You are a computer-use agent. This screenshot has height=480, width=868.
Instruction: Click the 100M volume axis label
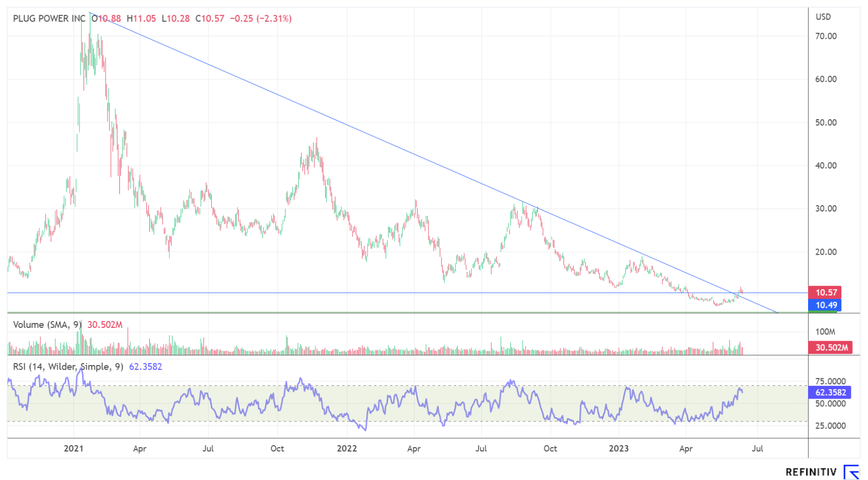coord(825,331)
